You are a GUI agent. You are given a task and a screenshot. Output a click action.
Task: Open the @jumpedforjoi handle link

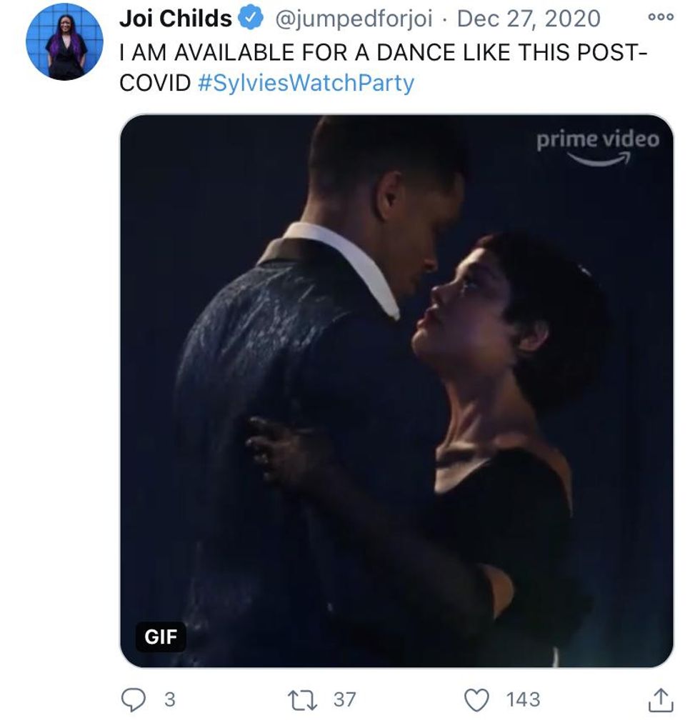(x=353, y=19)
